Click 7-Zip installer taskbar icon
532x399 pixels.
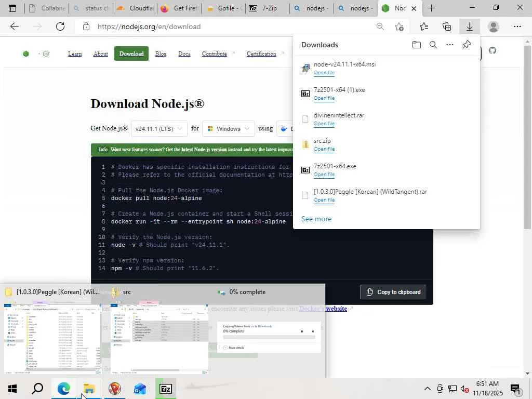pyautogui.click(x=166, y=389)
